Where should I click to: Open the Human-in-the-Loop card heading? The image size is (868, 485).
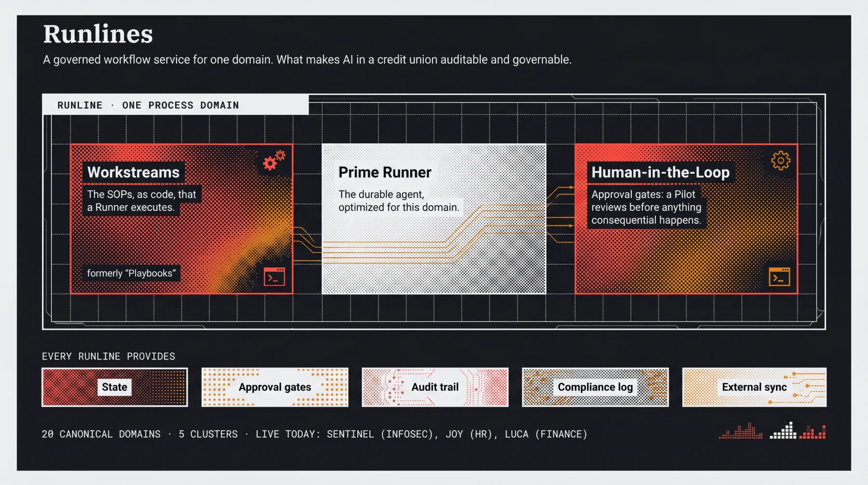[661, 172]
